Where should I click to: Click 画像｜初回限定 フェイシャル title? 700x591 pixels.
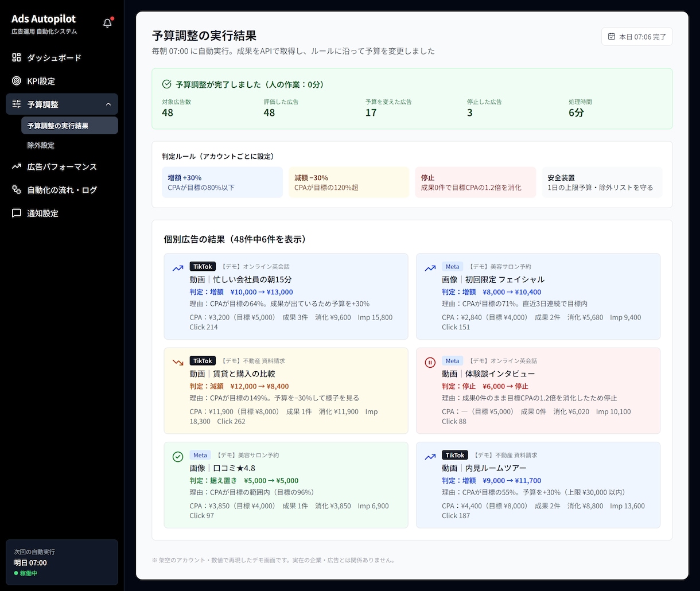click(493, 279)
